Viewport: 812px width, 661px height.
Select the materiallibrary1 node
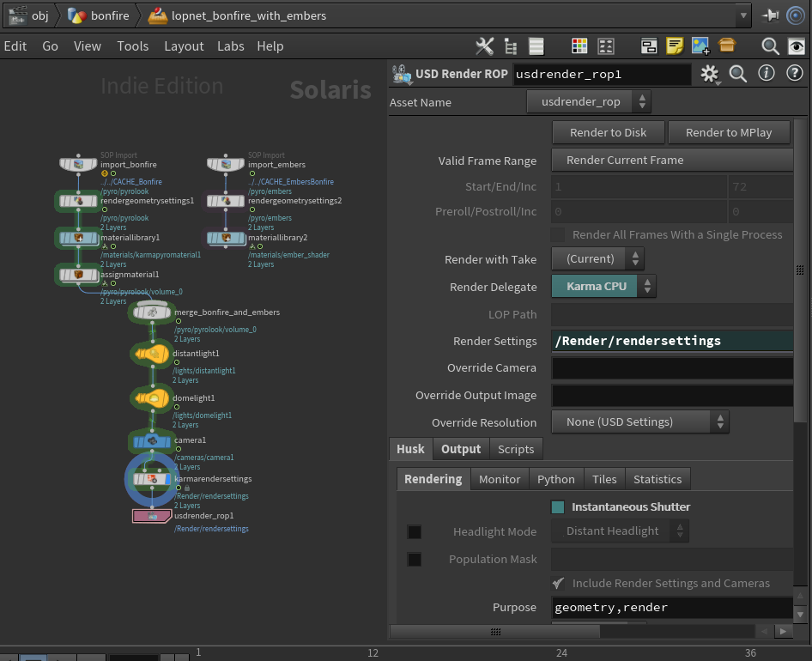[x=78, y=238]
